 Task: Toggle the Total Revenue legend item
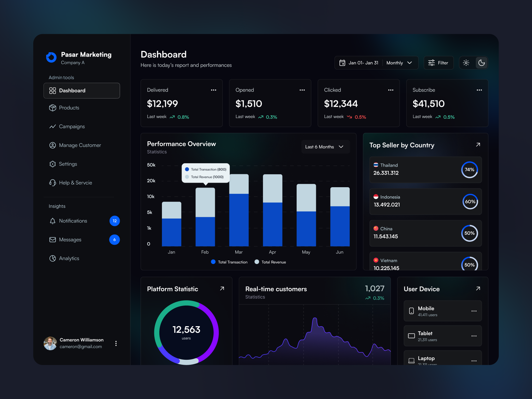[x=270, y=262]
